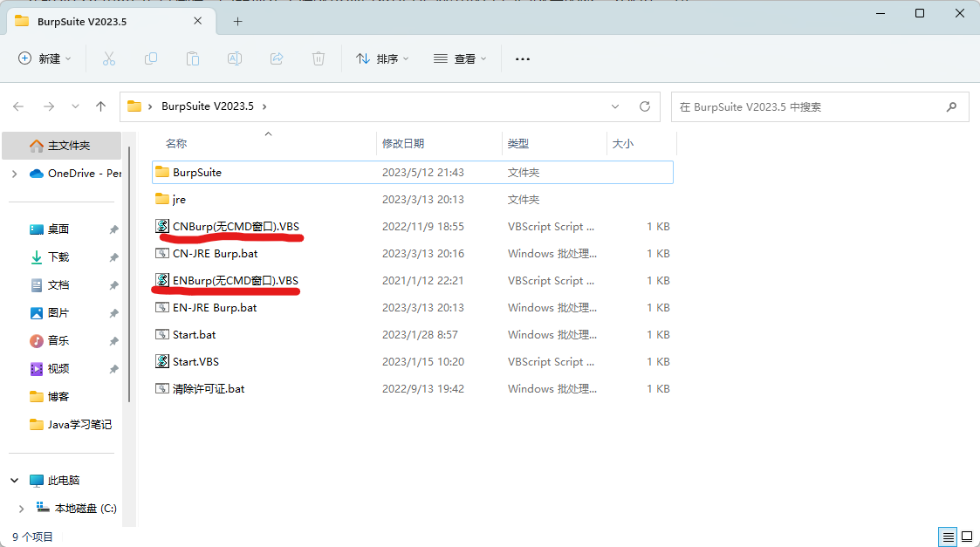Click the 9 个项目 status text
Viewport: 980px width, 547px height.
click(x=32, y=537)
